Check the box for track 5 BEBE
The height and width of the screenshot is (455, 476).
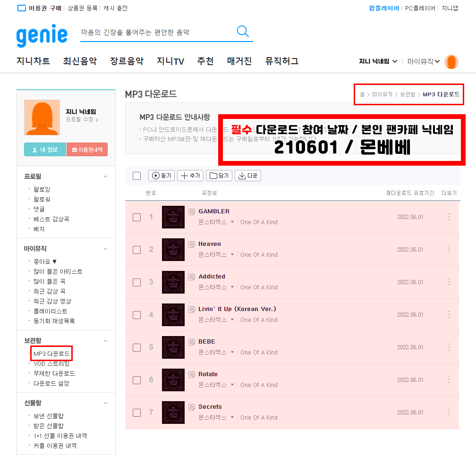pos(136,347)
